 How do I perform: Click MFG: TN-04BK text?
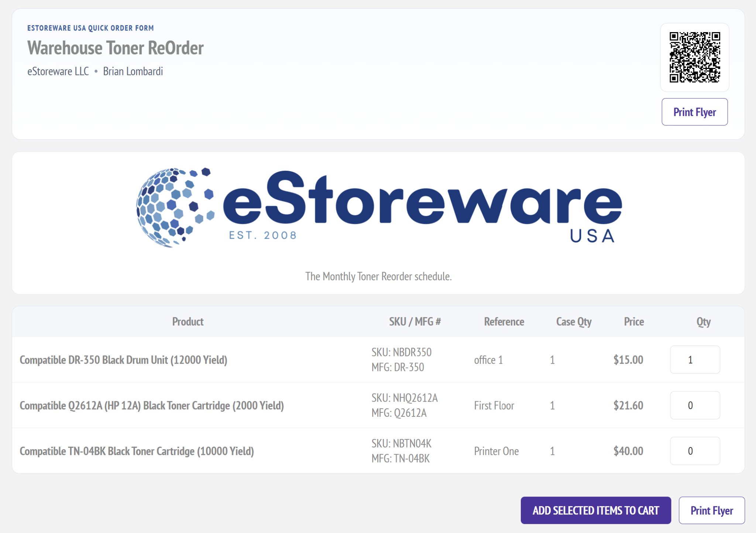coord(401,458)
